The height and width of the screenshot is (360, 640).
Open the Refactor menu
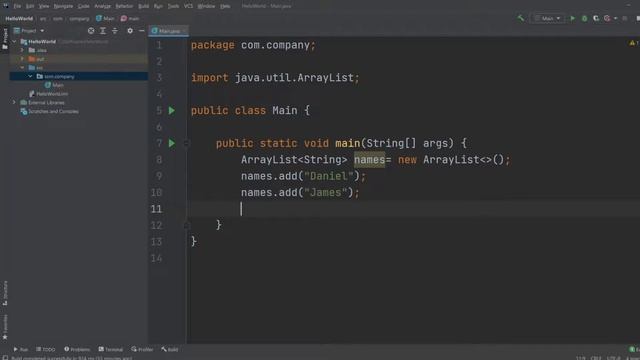pyautogui.click(x=124, y=6)
